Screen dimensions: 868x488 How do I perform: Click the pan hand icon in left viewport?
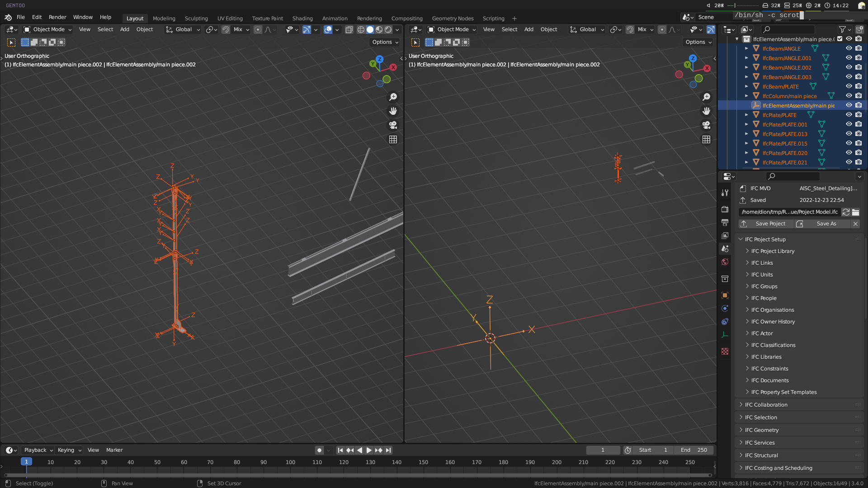click(393, 111)
